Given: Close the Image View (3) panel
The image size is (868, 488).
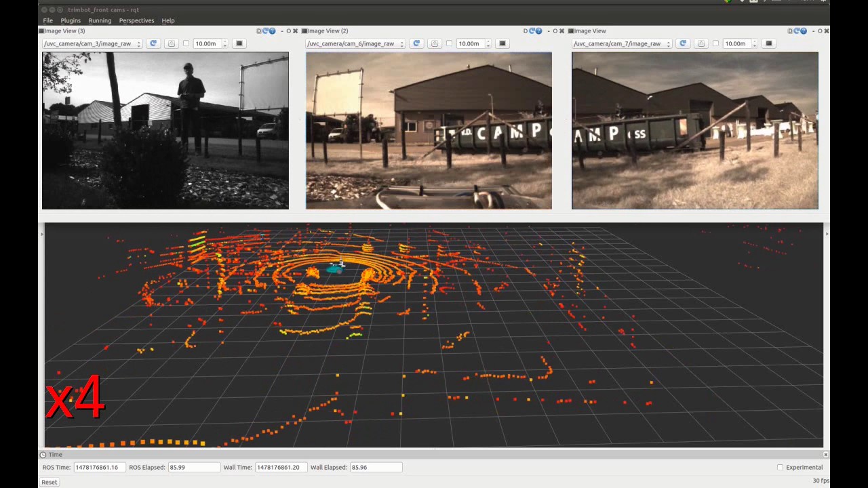Looking at the screenshot, I should [295, 30].
